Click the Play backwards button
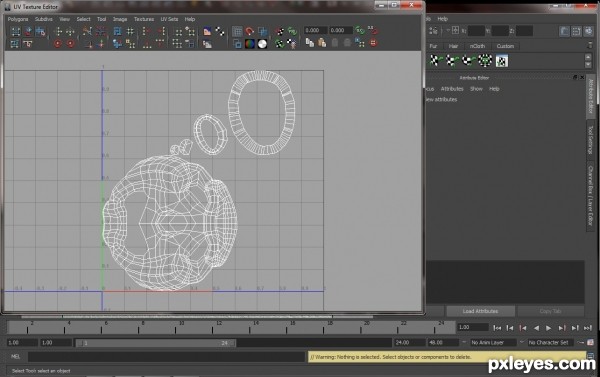The width and height of the screenshot is (600, 377). coord(536,328)
